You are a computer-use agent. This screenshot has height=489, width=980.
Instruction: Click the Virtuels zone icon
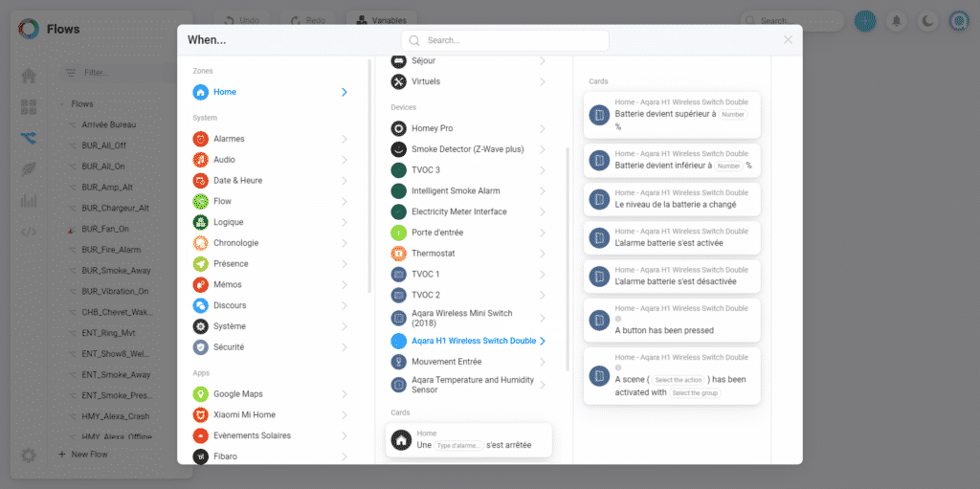399,81
